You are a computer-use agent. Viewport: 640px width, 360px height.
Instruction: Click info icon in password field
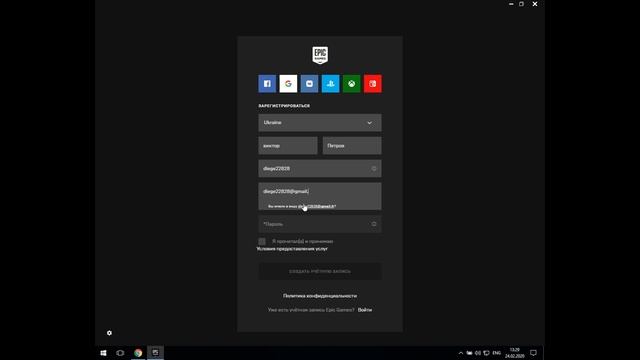click(x=374, y=224)
